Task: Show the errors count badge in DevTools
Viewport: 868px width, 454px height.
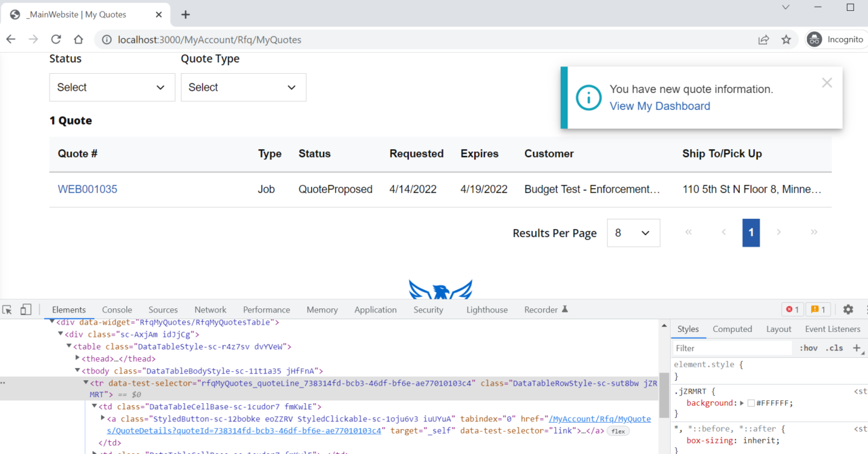Action: (793, 310)
